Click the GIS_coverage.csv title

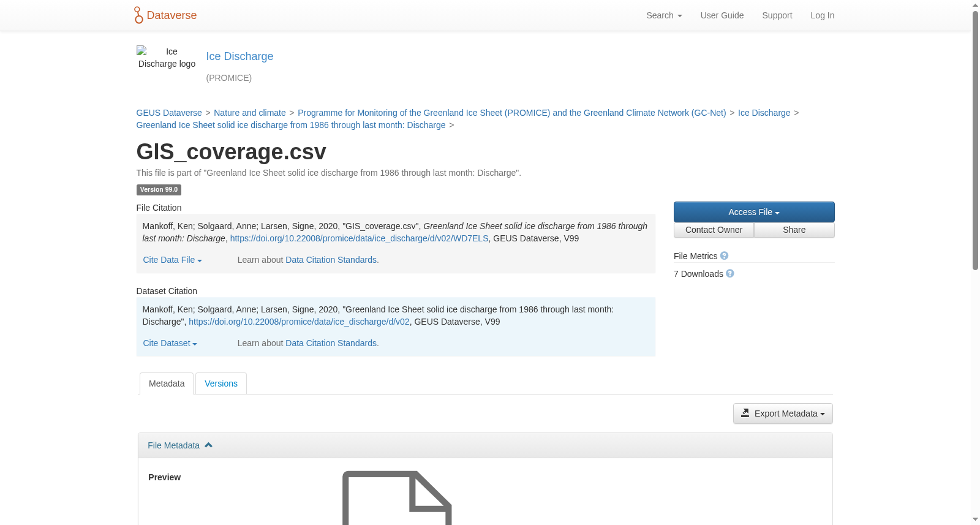point(231,152)
